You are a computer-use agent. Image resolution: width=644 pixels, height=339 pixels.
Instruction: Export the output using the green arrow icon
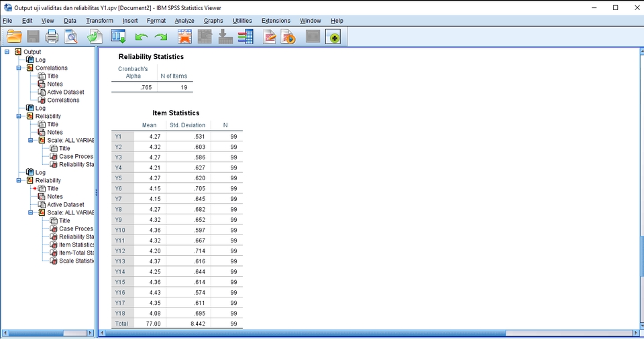(95, 37)
